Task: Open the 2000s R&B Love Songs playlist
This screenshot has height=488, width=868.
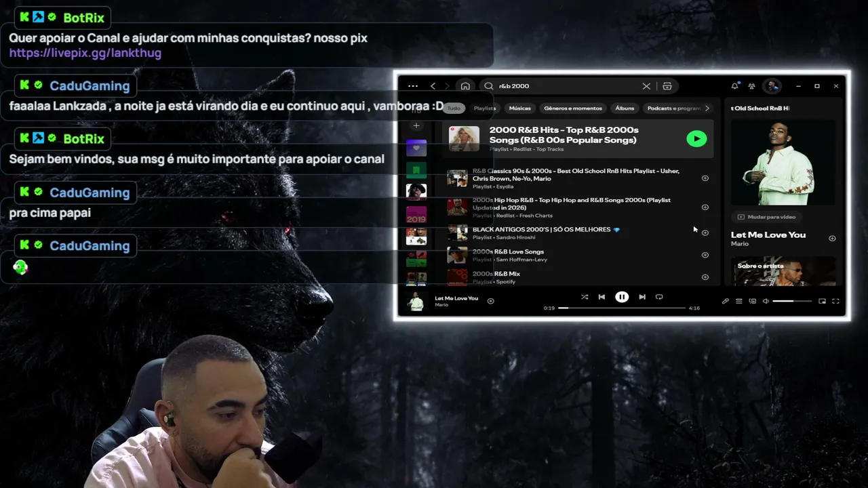Action: [x=508, y=251]
